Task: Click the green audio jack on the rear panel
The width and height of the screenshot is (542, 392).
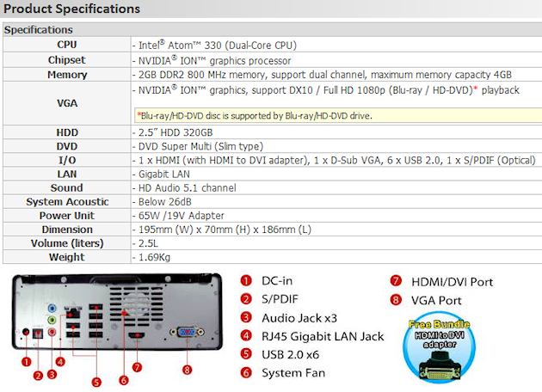Action: pyautogui.click(x=52, y=320)
